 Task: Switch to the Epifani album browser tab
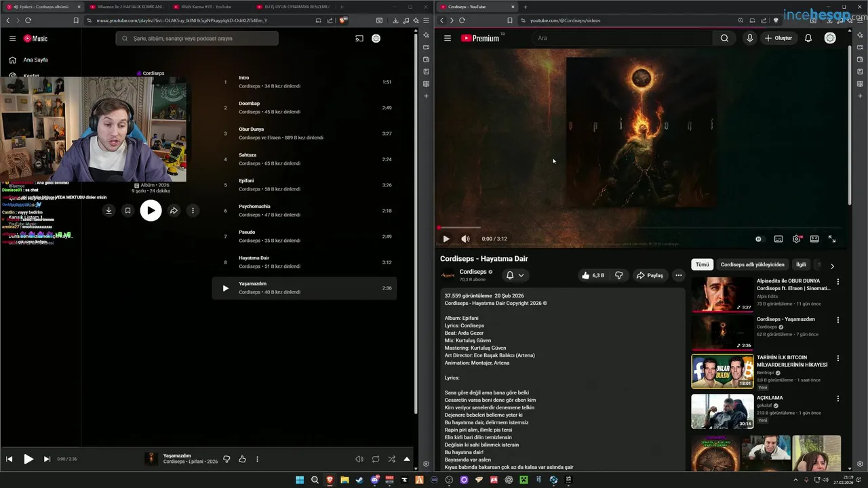[44, 7]
